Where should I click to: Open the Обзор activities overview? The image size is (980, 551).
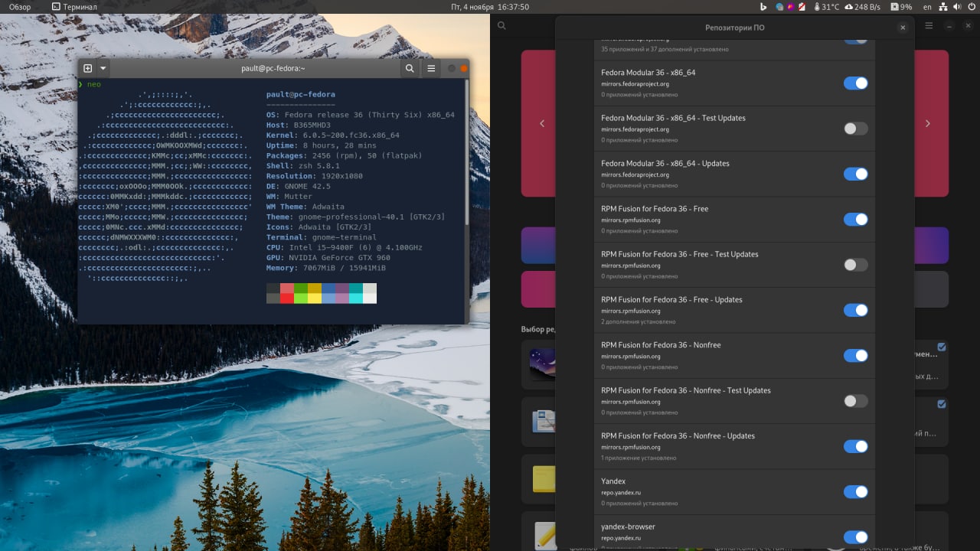(20, 7)
